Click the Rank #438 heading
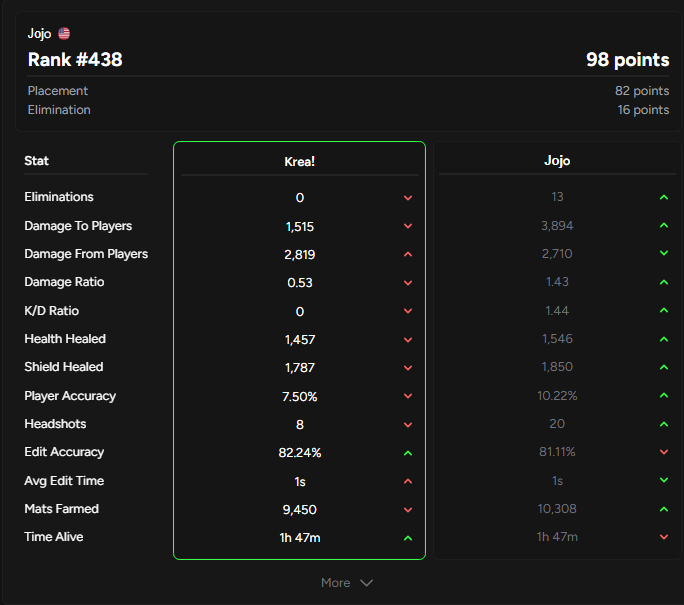 [75, 60]
